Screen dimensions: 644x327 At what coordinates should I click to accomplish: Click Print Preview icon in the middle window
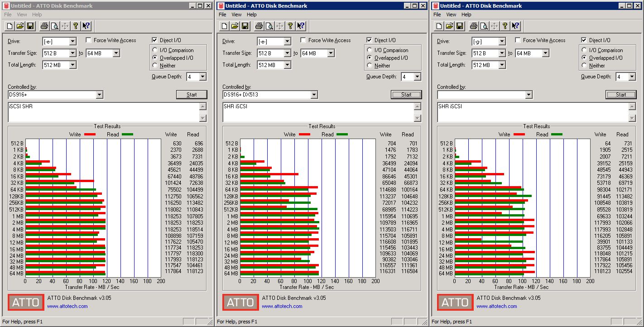click(x=269, y=26)
